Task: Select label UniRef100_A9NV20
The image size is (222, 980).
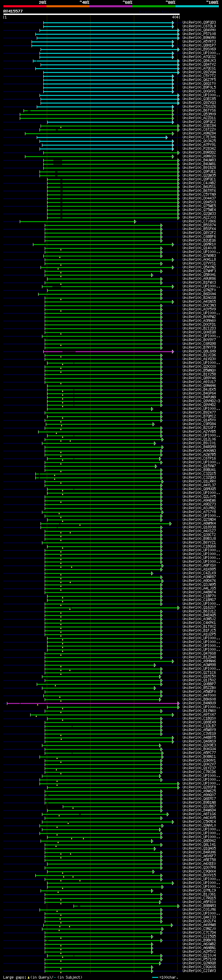Action: tap(199, 156)
